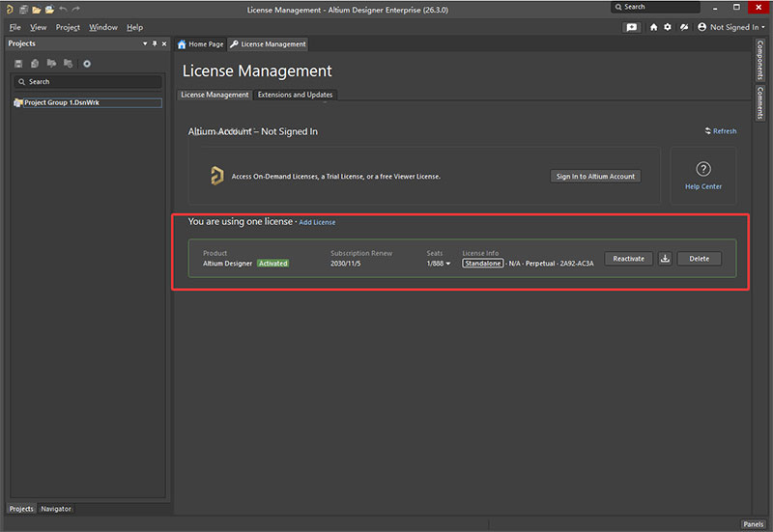Viewport: 773px width, 532px height.
Task: Click the License Management tab key icon
Action: 234,44
